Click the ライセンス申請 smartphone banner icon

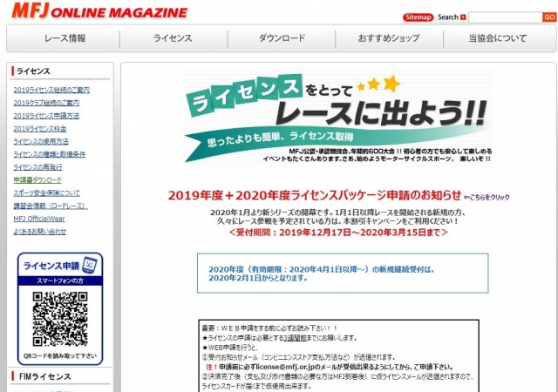coord(60,271)
